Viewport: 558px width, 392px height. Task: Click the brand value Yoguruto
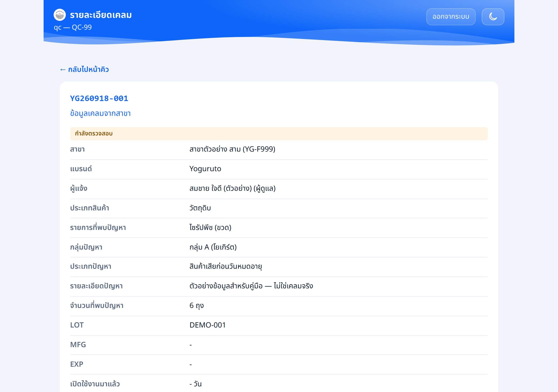pyautogui.click(x=205, y=169)
